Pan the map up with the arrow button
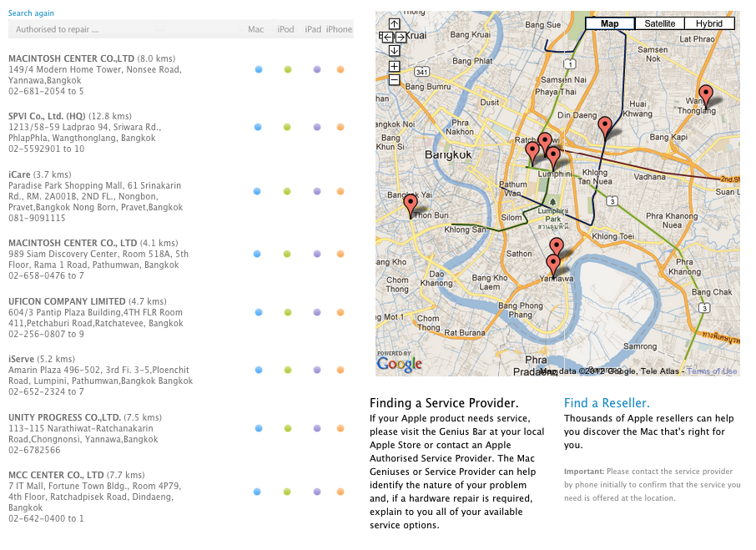Screen dimensions: 756x550 pos(394,23)
